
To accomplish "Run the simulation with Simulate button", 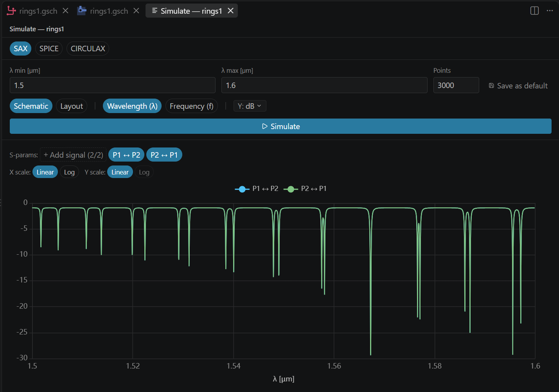I will tap(280, 126).
